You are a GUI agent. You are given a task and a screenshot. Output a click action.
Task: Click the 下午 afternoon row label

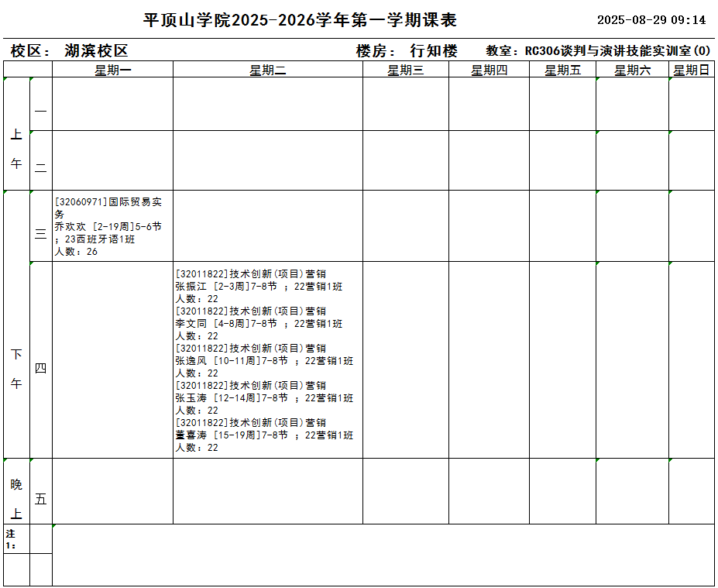coord(16,369)
